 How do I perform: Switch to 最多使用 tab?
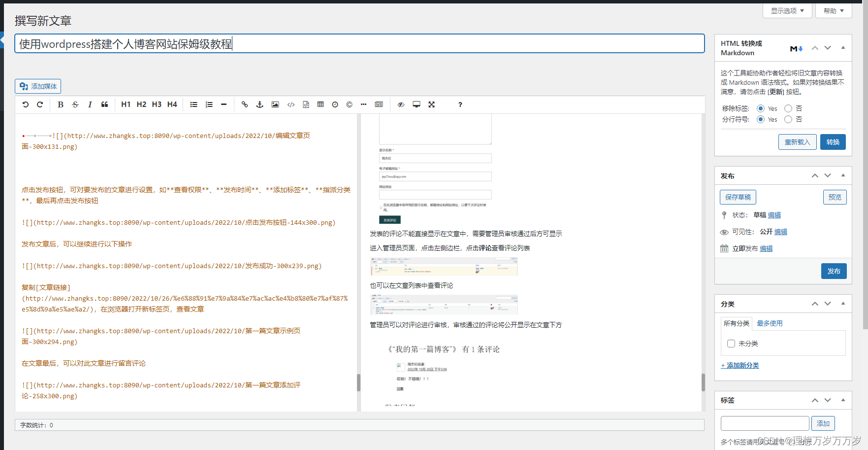click(x=770, y=323)
